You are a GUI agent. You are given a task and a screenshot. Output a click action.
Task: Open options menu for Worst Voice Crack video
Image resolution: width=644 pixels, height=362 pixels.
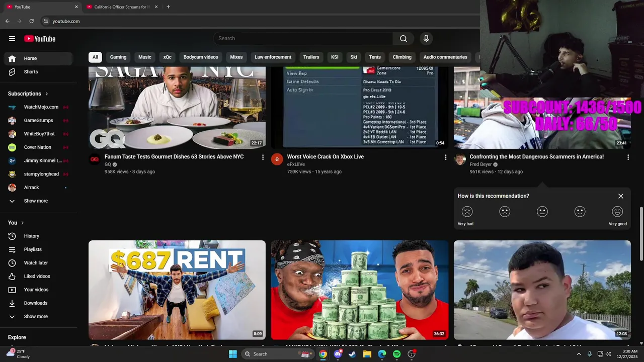click(x=445, y=157)
